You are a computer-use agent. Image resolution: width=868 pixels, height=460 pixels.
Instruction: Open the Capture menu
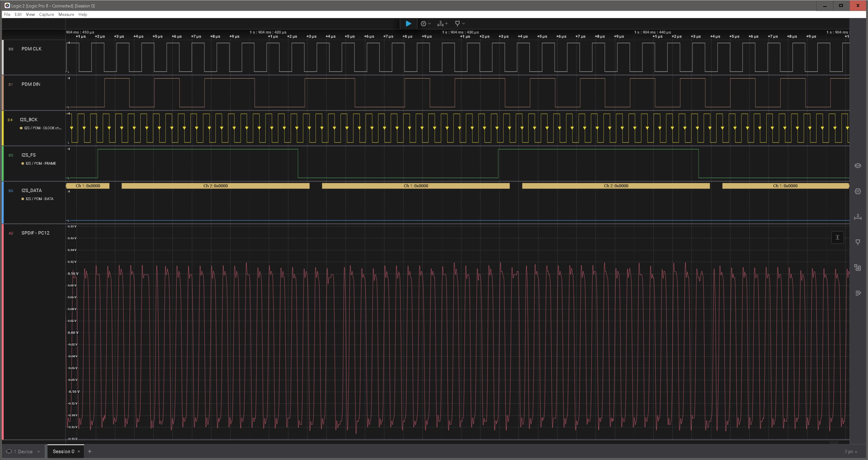pyautogui.click(x=47, y=14)
